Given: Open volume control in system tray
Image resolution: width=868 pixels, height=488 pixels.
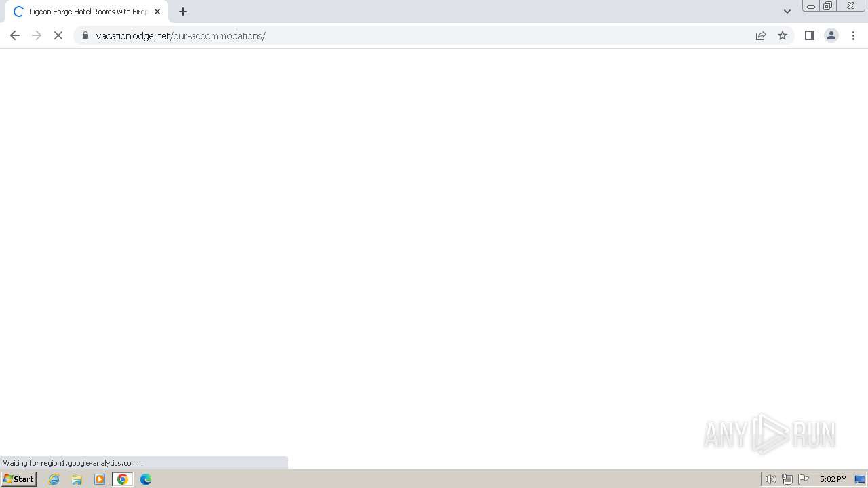Looking at the screenshot, I should tap(771, 479).
